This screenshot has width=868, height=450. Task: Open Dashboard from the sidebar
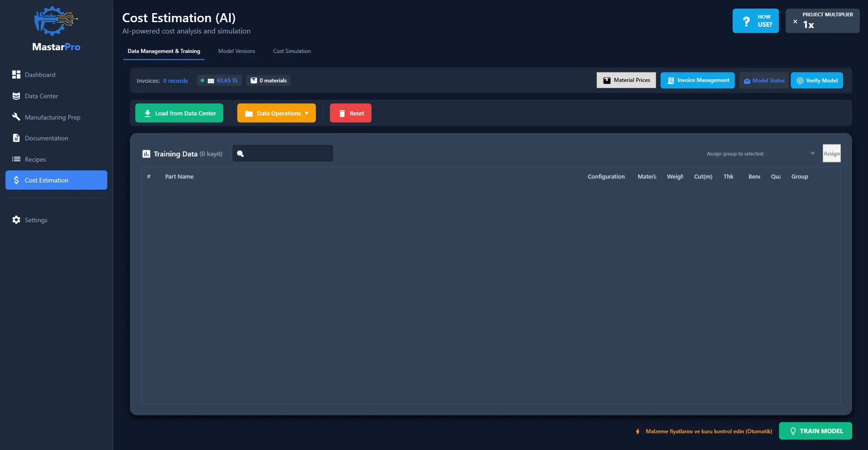[x=40, y=75]
